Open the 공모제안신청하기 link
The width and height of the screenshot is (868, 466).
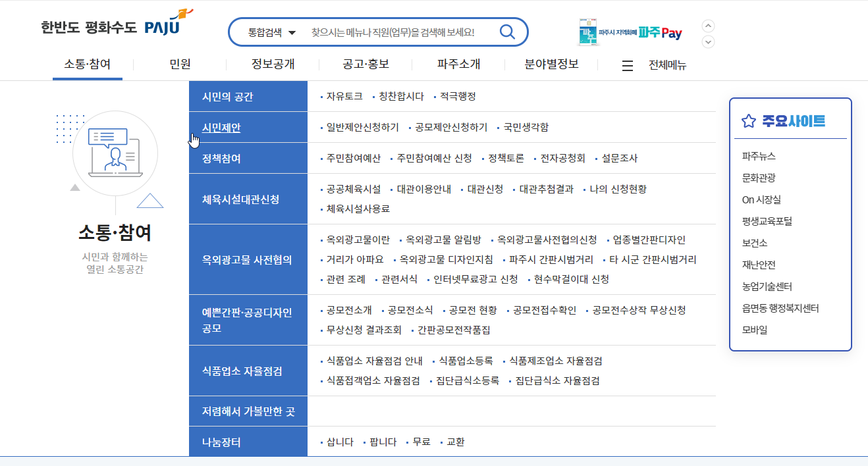click(x=451, y=127)
